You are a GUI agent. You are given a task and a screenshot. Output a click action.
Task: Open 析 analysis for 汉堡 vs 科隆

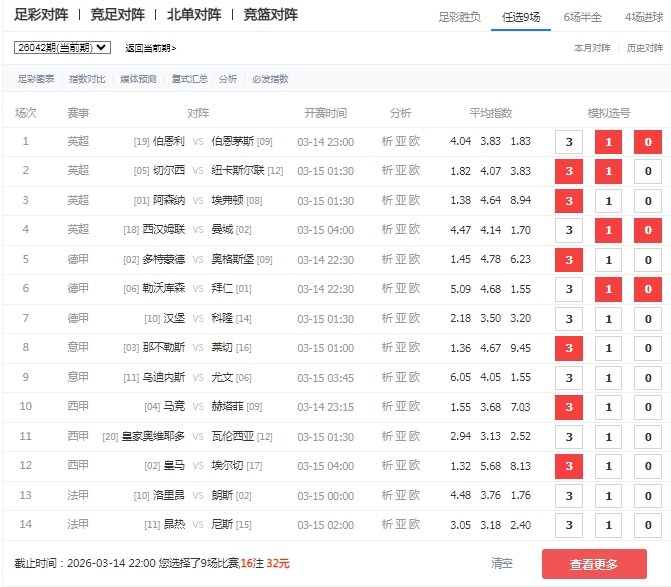pos(387,319)
